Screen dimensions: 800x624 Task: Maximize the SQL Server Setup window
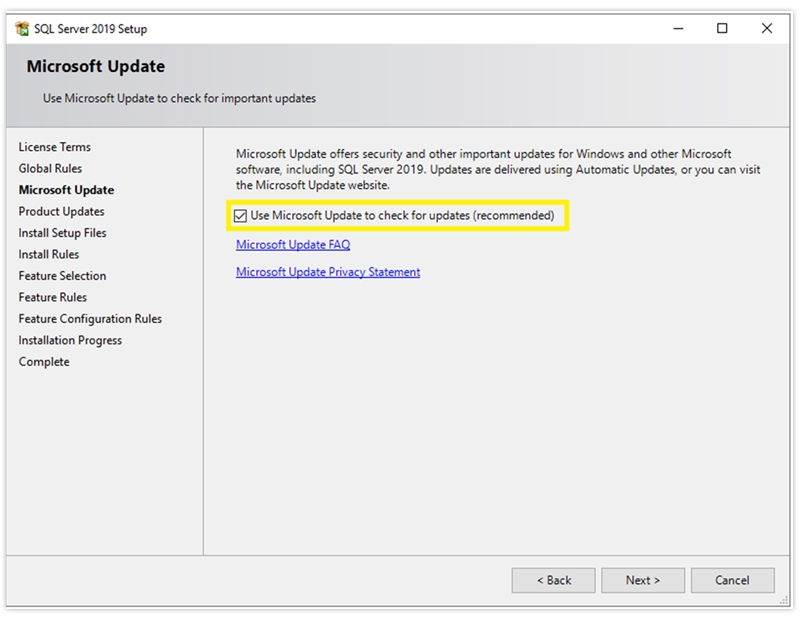point(722,29)
